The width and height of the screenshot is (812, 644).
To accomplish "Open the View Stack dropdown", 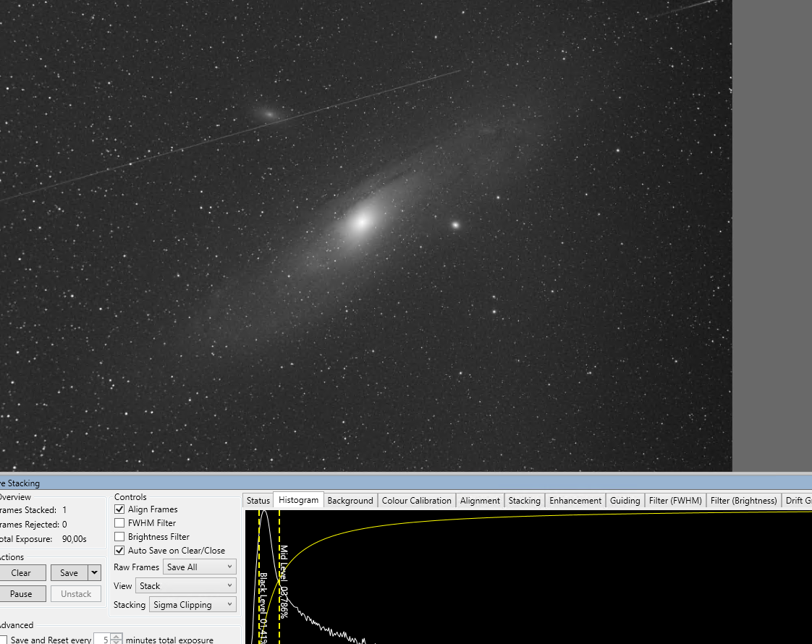I will pyautogui.click(x=186, y=585).
